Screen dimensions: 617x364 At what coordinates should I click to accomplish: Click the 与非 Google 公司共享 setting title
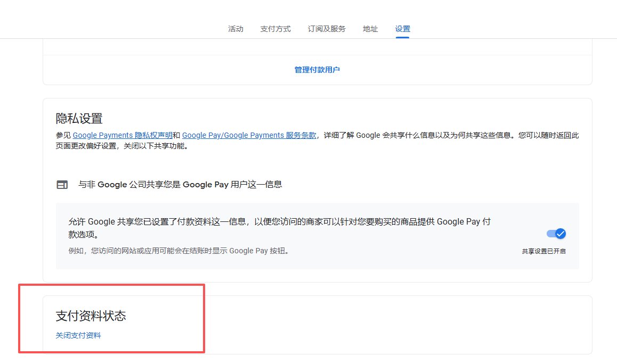pyautogui.click(x=180, y=185)
